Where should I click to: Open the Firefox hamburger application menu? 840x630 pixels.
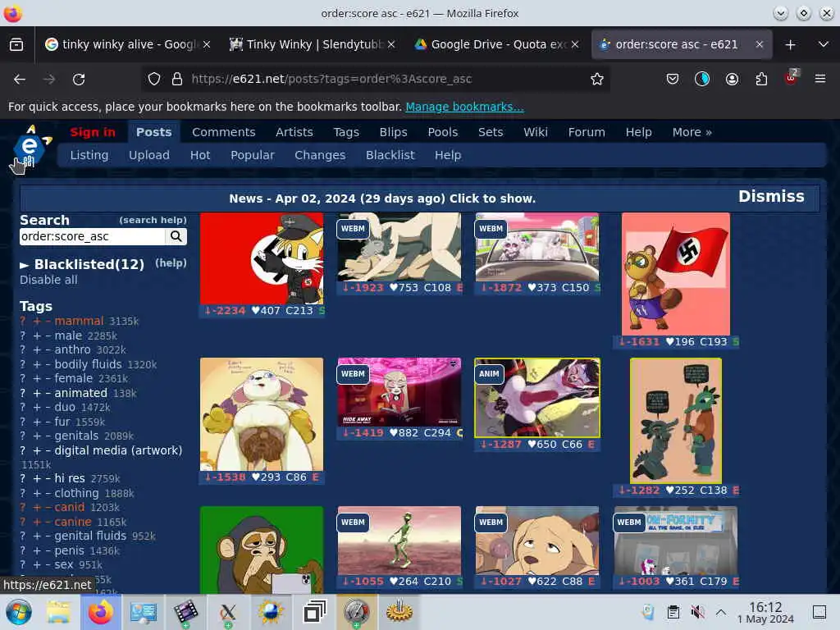point(820,80)
